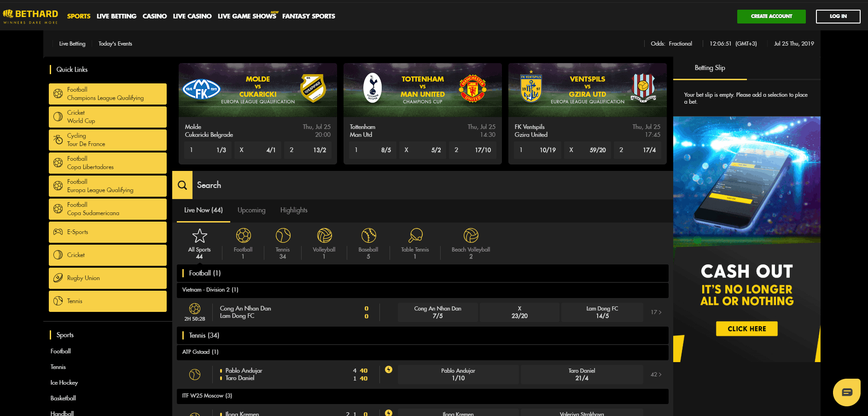This screenshot has width=868, height=416.
Task: Open the live chat bubble icon
Action: [847, 393]
